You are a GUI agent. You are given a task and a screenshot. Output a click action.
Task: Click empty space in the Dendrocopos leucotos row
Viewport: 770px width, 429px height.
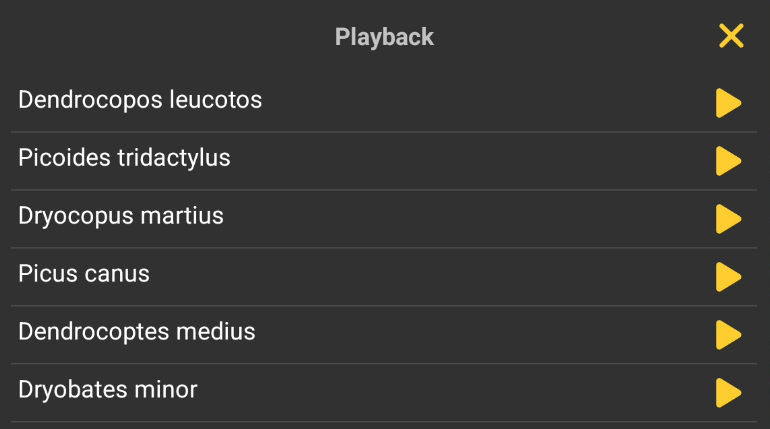480,102
